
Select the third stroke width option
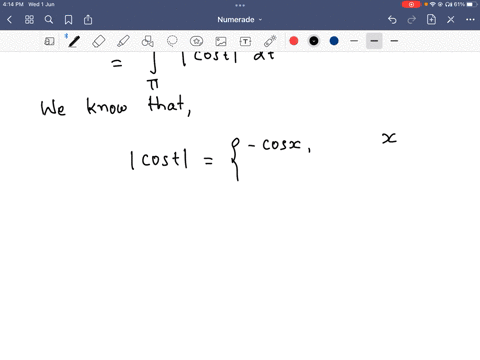pyautogui.click(x=394, y=41)
